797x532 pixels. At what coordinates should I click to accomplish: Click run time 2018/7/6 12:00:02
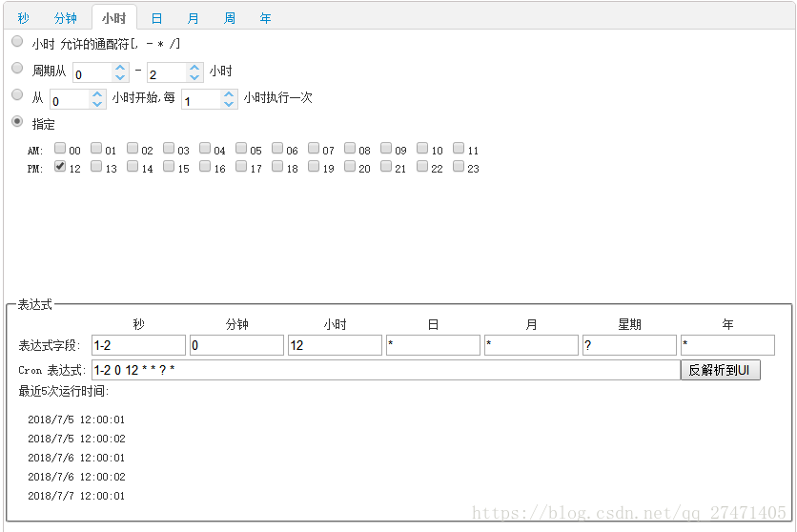[x=76, y=477]
